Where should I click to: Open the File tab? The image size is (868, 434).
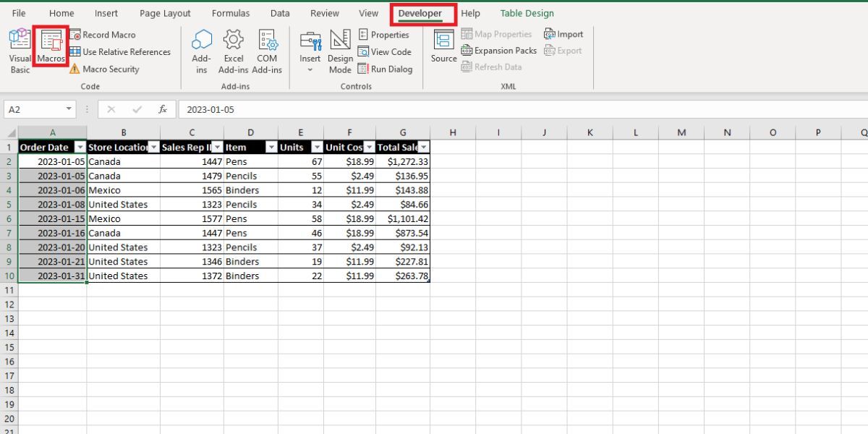pyautogui.click(x=19, y=13)
